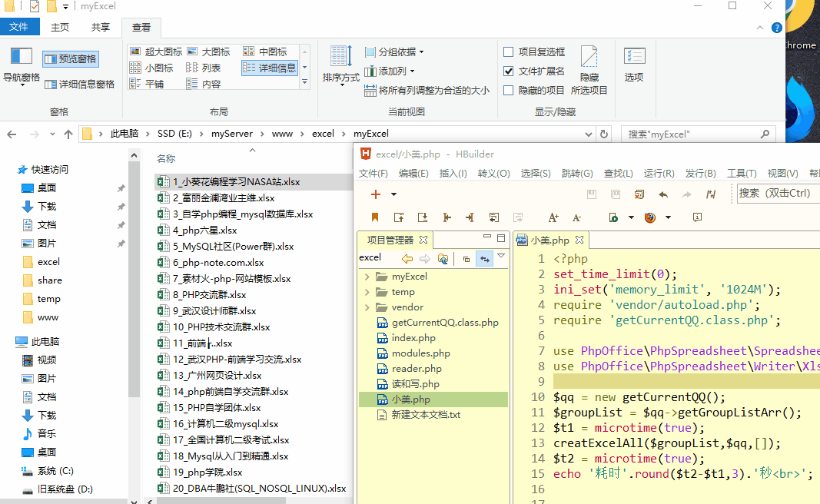This screenshot has height=504, width=820.
Task: Click the HBuilder search box 搜索(双击Ctrl)
Action: click(x=779, y=194)
